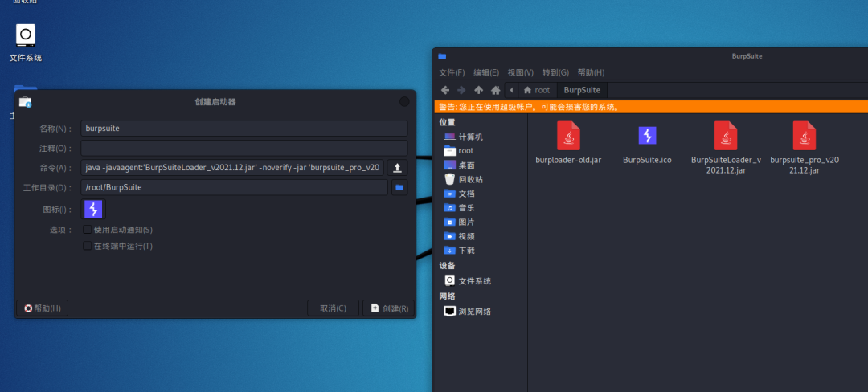This screenshot has height=392, width=868.
Task: Open 视频 folder in sidebar
Action: click(460, 237)
